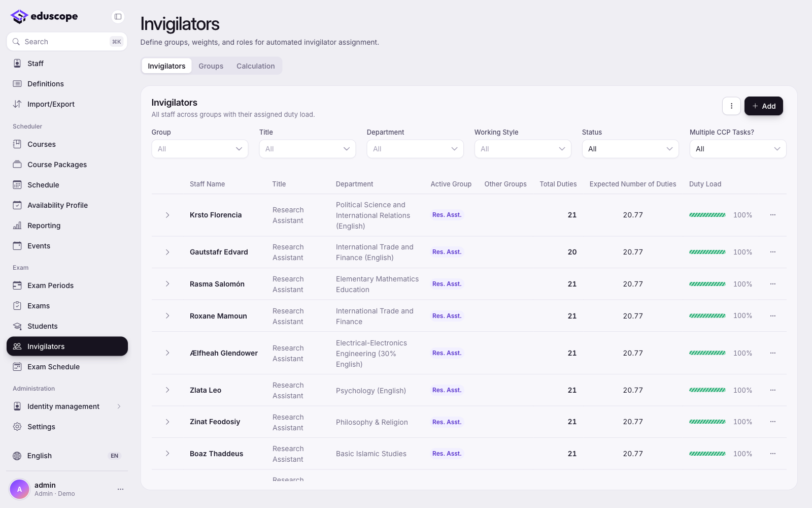Viewport: 812px width, 508px height.
Task: Open Exam Schedule in sidebar
Action: coord(67,367)
